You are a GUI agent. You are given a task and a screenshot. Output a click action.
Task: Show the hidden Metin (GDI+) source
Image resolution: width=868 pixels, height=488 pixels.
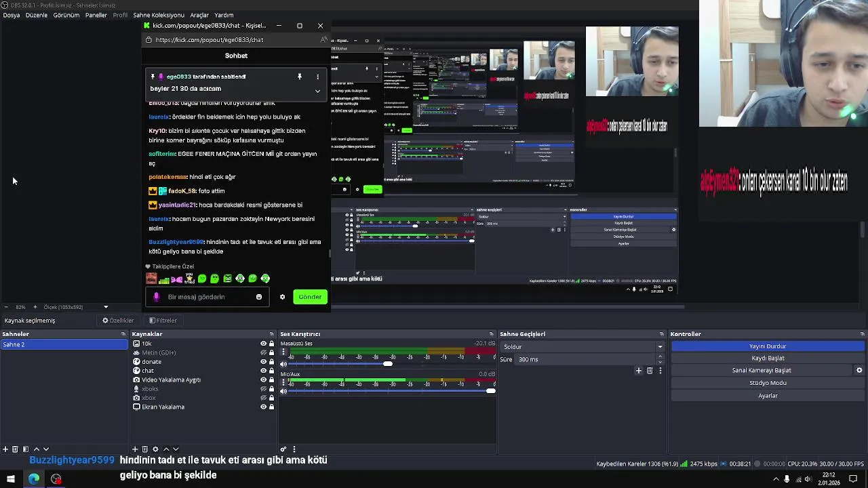click(263, 352)
